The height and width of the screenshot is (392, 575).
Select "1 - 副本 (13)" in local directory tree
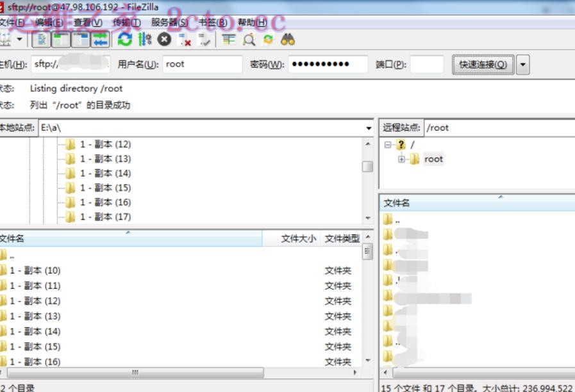(106, 159)
